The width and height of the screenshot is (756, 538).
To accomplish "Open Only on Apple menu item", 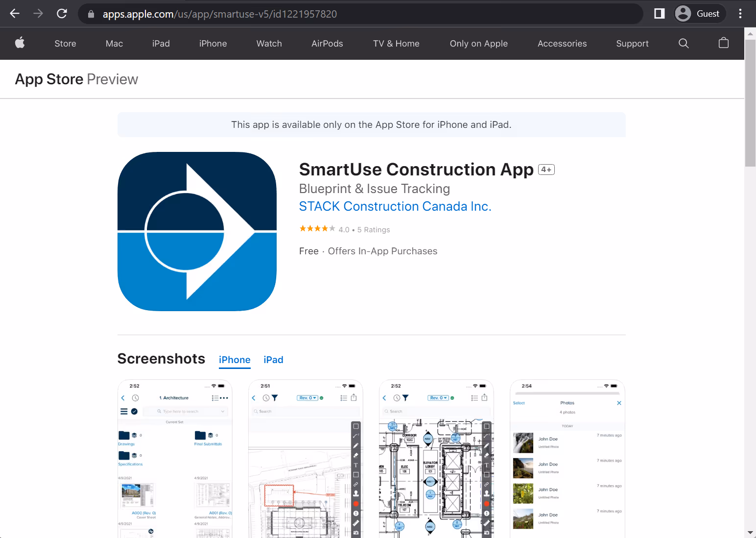I will pos(479,44).
